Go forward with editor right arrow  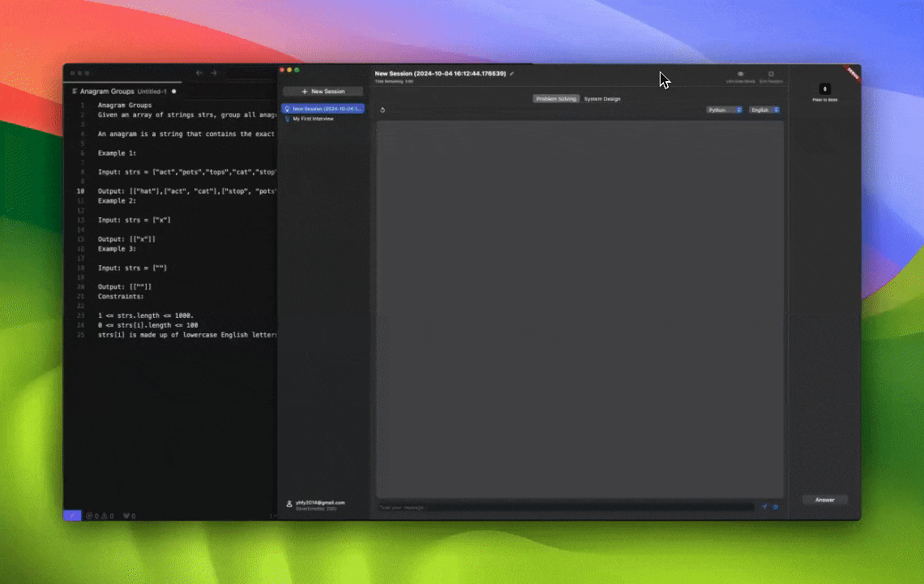[x=213, y=73]
